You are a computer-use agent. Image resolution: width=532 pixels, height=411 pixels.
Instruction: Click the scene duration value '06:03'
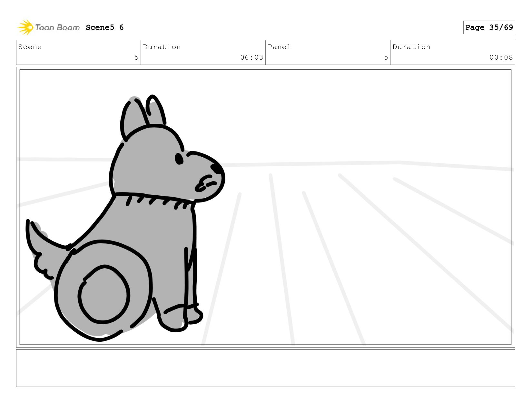(x=251, y=57)
